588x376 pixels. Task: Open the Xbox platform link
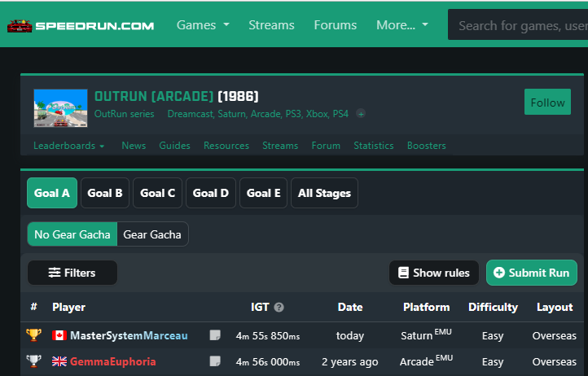[317, 114]
